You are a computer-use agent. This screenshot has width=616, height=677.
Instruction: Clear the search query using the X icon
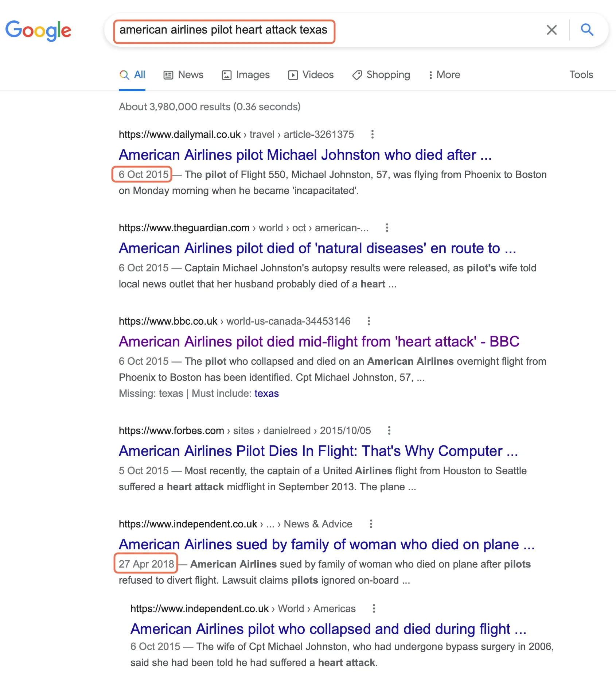tap(551, 31)
